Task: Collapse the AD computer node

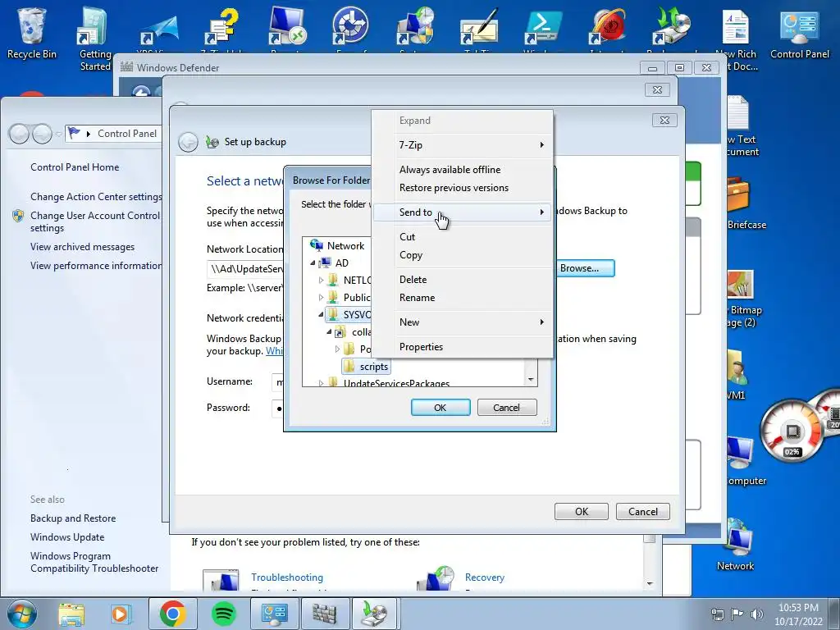Action: click(x=313, y=263)
